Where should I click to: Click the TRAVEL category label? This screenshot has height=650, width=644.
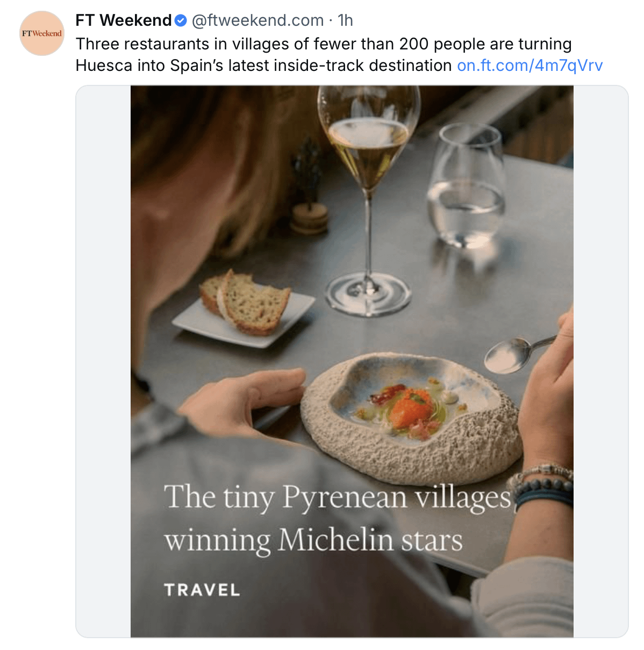tap(202, 590)
